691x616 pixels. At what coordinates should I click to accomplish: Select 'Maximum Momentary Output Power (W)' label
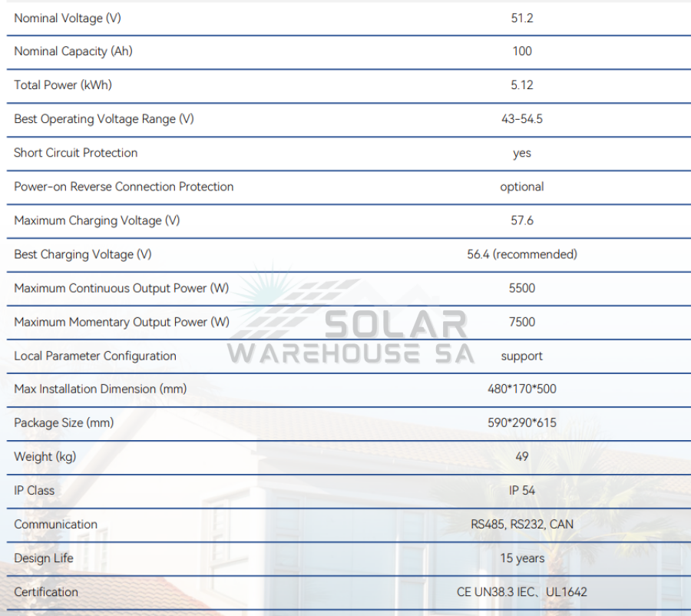click(x=121, y=322)
